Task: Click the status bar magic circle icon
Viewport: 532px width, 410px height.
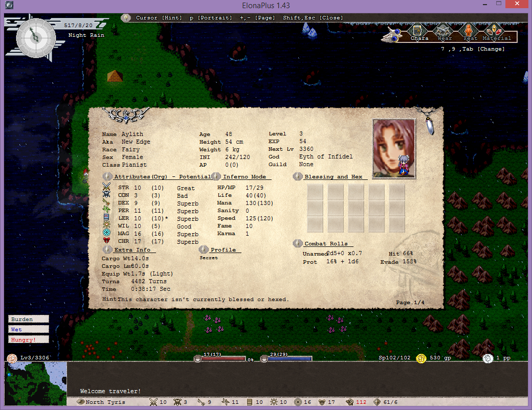Action: coord(298,402)
